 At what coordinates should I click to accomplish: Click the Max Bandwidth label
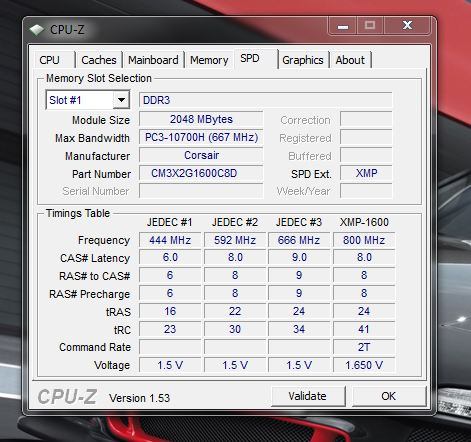pos(92,138)
